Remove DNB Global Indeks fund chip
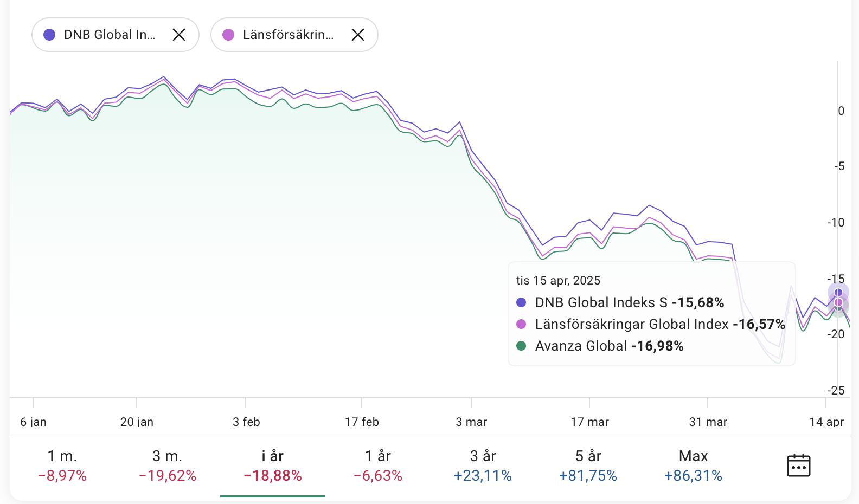Screen dimensions: 859x504 179,35
